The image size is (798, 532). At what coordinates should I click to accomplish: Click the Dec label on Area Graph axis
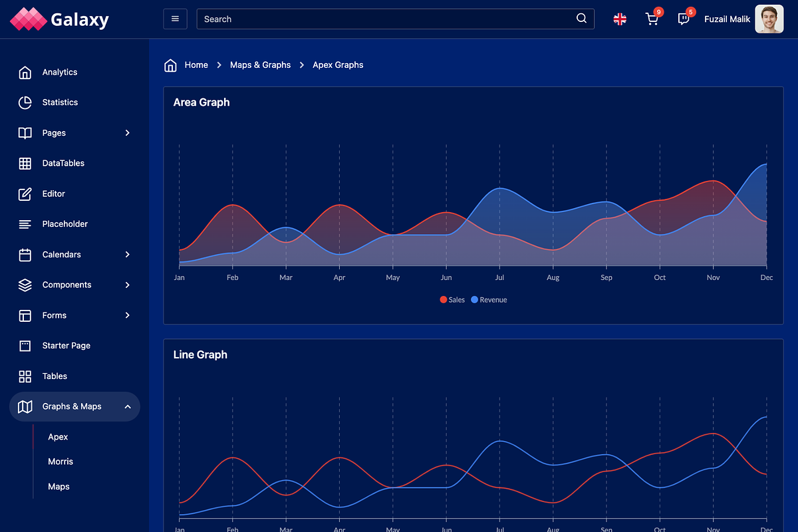tap(767, 277)
